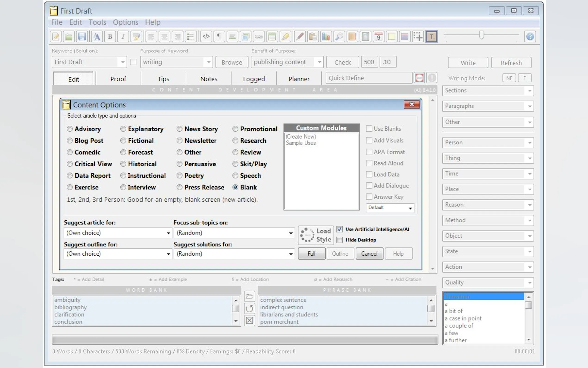This screenshot has height=368, width=588.
Task: Click the magnifying glass search icon
Action: tap(339, 37)
